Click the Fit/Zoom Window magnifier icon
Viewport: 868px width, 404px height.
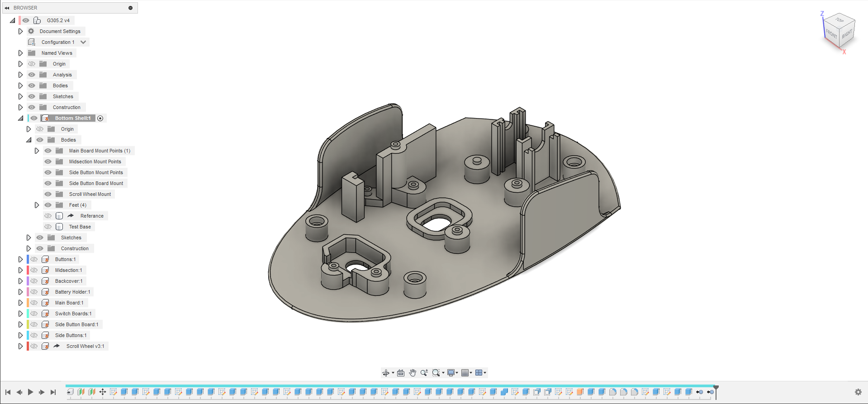tap(436, 373)
